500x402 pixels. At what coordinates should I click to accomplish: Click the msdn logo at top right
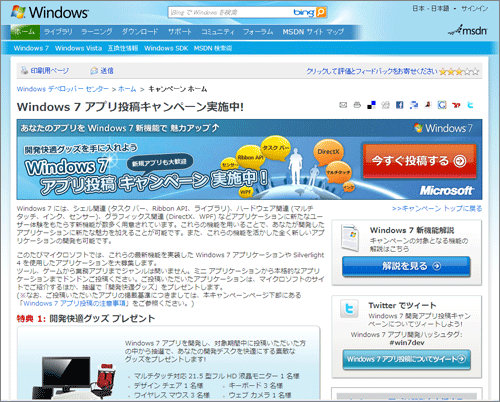467,30
